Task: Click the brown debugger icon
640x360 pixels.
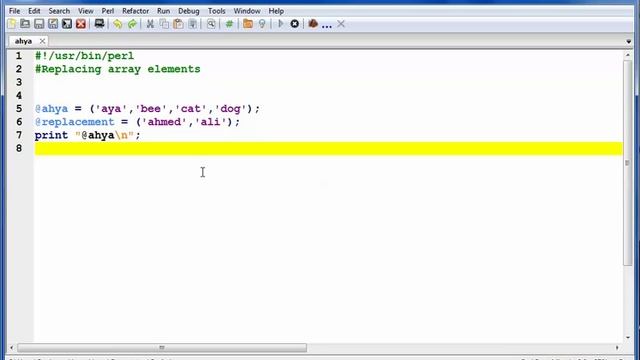Action: pos(313,24)
